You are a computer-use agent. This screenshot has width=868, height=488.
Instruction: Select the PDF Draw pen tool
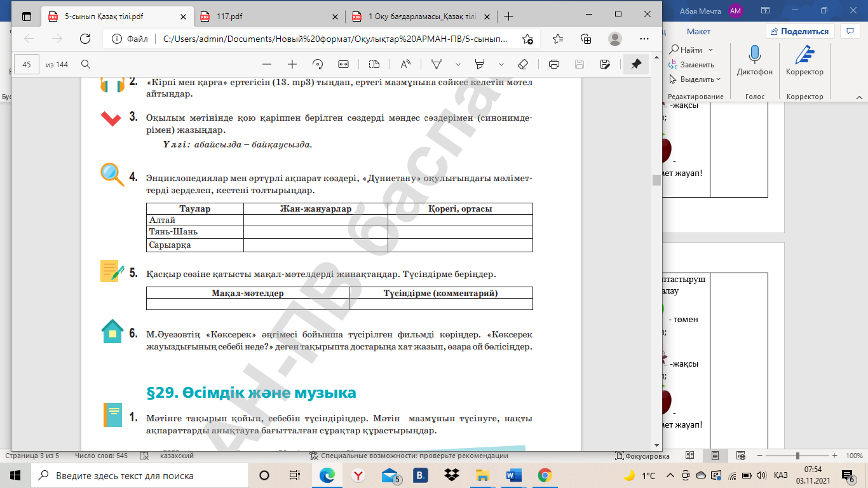[x=437, y=64]
